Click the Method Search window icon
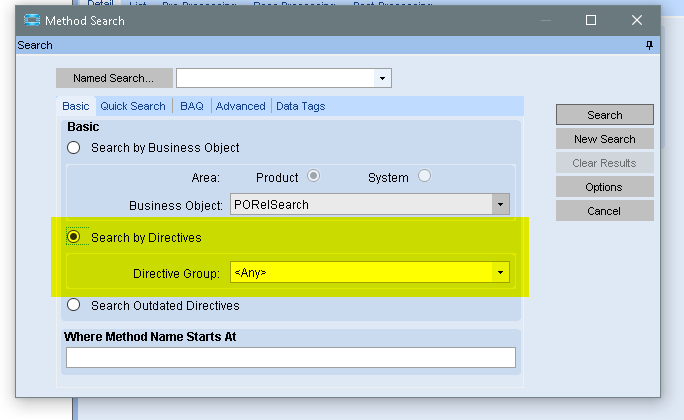 (32, 20)
